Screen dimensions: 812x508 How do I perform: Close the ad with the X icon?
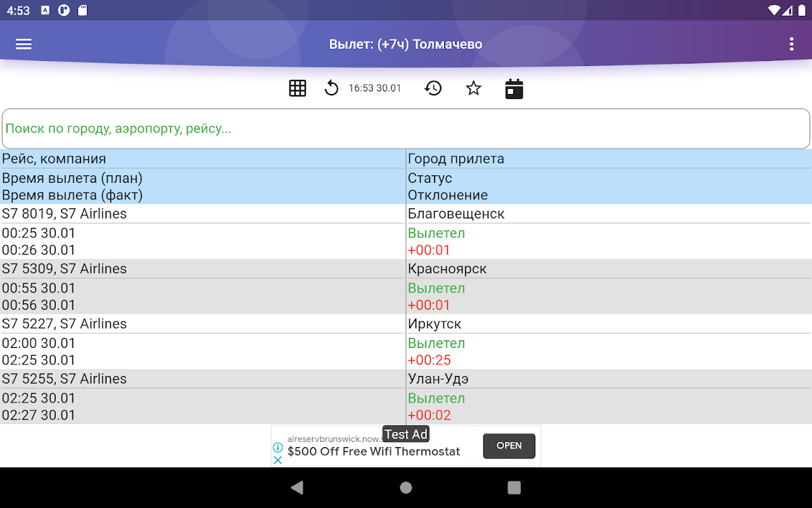(278, 460)
